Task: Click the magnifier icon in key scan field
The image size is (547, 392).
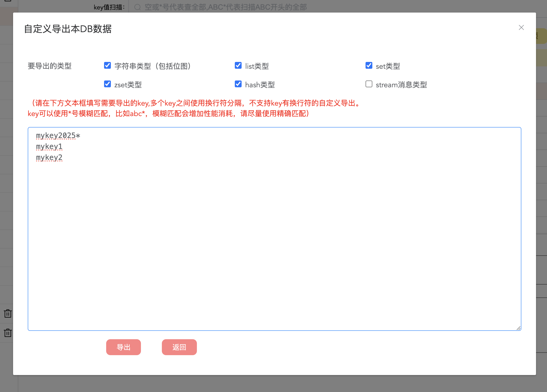Action: 138,7
